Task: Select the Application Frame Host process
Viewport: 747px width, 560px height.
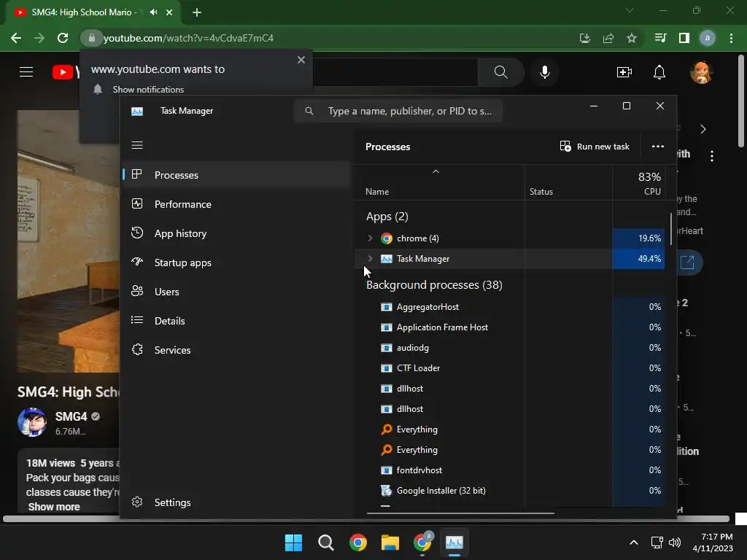Action: pos(510,327)
